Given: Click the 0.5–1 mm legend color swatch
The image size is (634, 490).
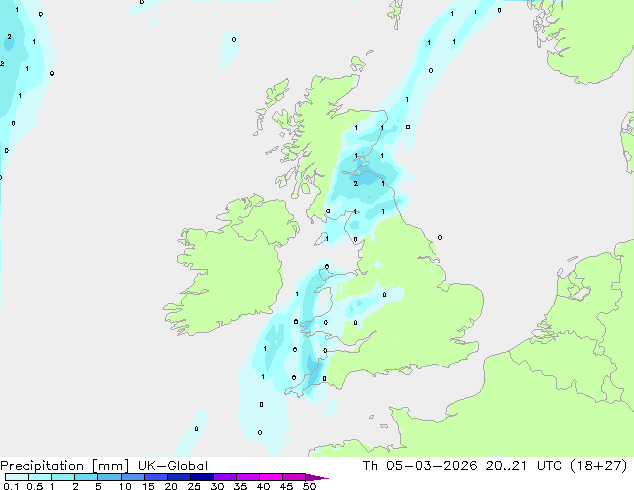Looking at the screenshot, I should pos(40,477).
